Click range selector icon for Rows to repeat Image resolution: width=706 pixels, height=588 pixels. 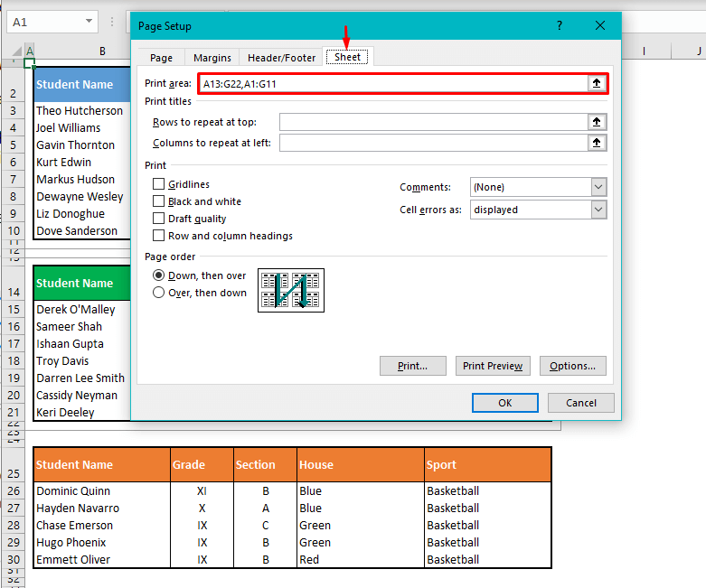597,122
